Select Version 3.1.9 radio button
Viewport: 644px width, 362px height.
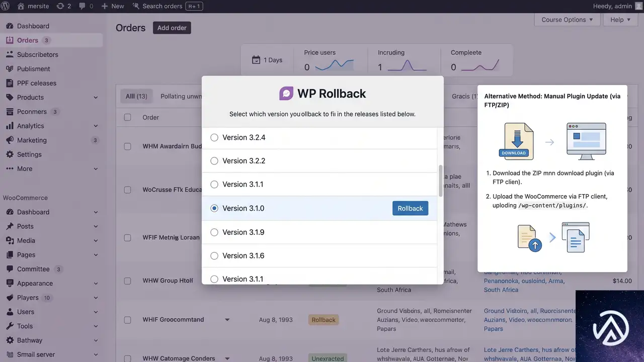(214, 232)
